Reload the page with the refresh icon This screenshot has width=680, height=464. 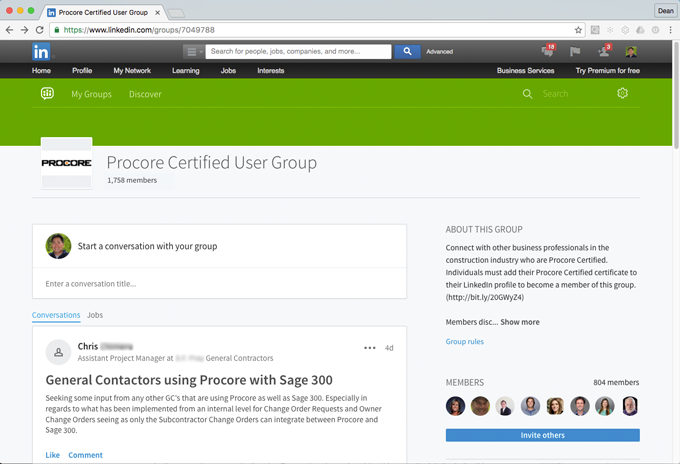point(39,30)
